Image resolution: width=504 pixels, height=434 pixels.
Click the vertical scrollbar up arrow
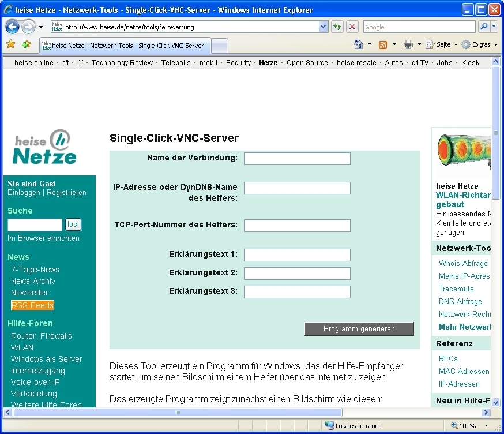tap(496, 61)
